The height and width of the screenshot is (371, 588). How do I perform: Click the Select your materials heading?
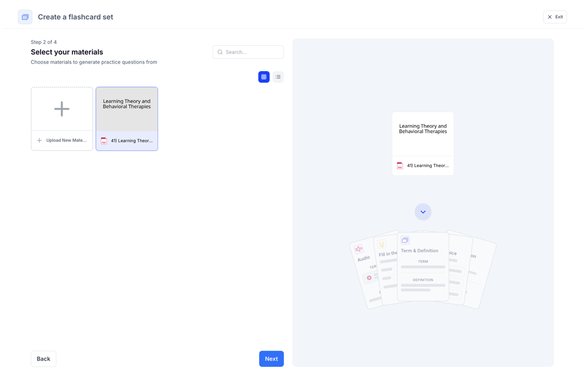[x=67, y=52]
